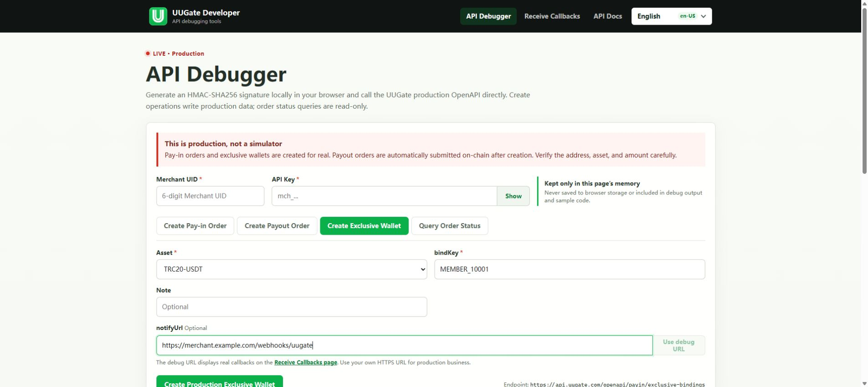This screenshot has width=868, height=387.
Task: Click the optional Note field
Action: coord(292,307)
